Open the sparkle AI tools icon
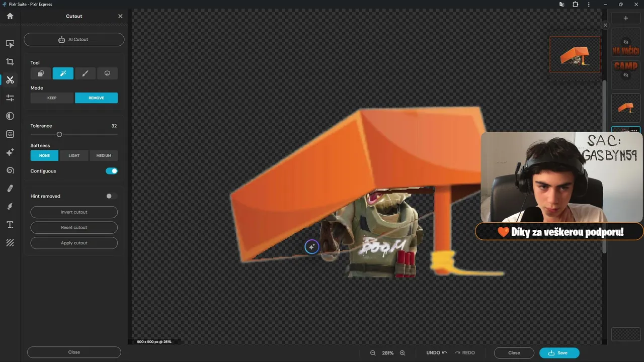Screen dimensions: 644x362 (x=10, y=152)
